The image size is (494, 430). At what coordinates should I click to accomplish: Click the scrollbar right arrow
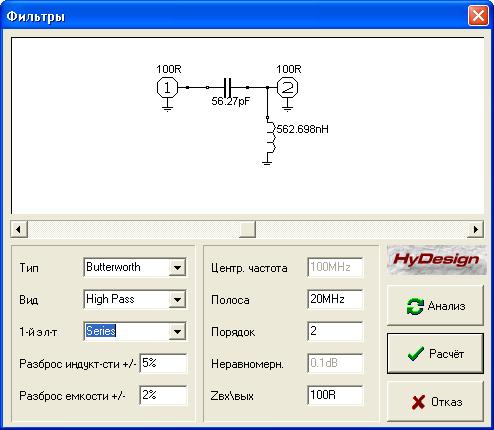475,229
